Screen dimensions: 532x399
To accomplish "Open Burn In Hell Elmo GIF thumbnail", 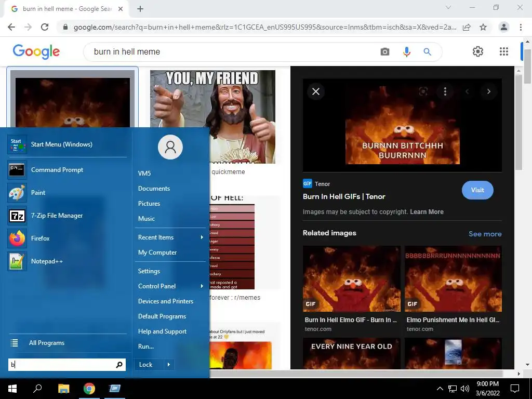I will (x=352, y=278).
